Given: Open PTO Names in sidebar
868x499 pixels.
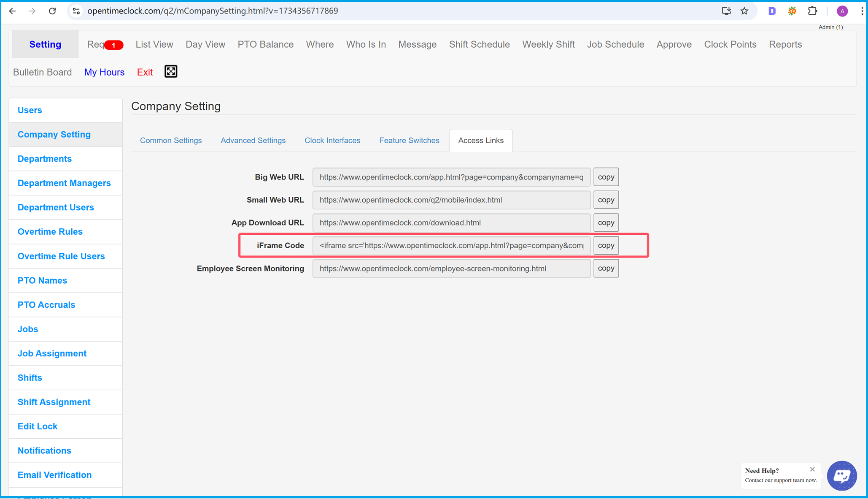Looking at the screenshot, I should point(66,280).
